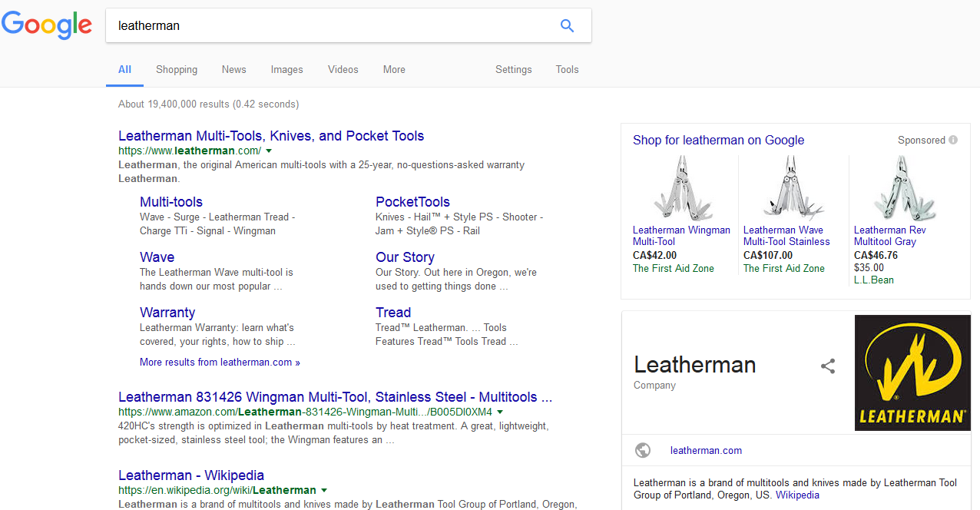
Task: Open the Leatherman Rev product image
Action: [903, 187]
